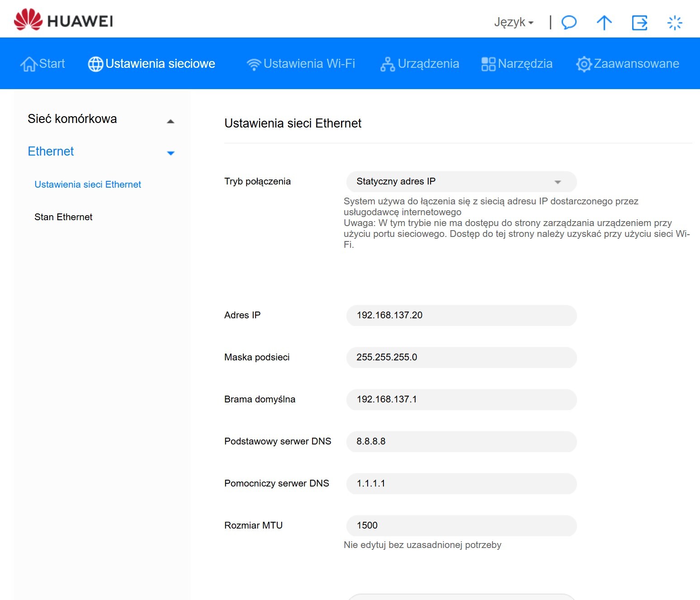Click the update arrow icon in header

pos(604,22)
